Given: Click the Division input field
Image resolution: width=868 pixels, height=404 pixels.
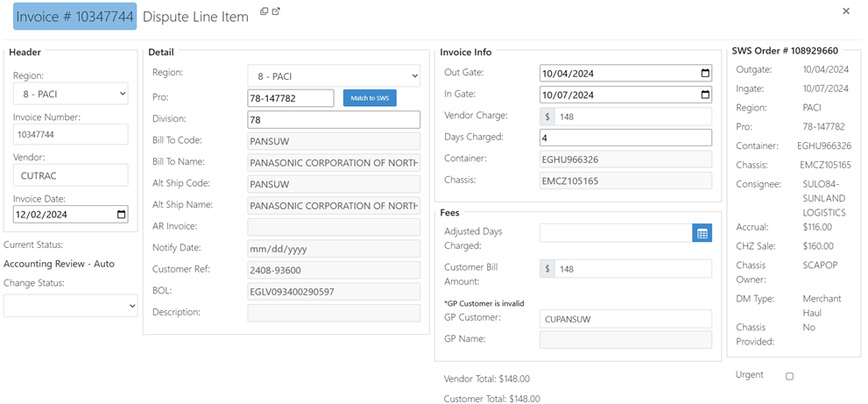Looking at the screenshot, I should 334,120.
